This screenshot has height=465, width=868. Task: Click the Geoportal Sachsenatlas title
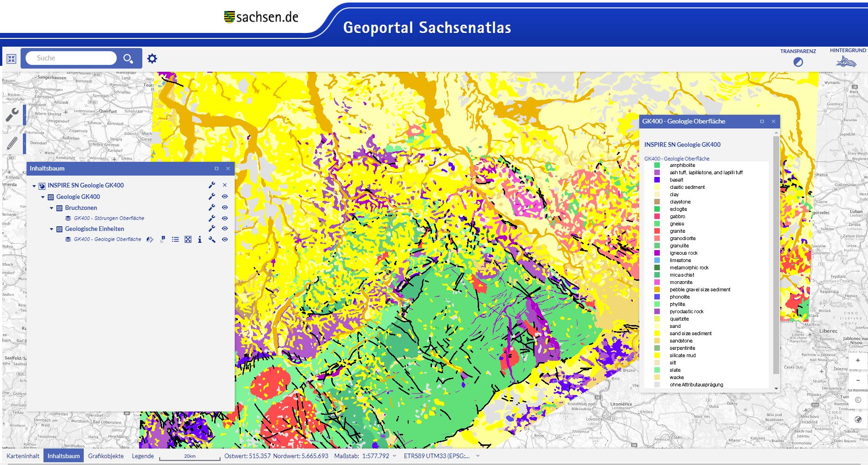pos(427,27)
